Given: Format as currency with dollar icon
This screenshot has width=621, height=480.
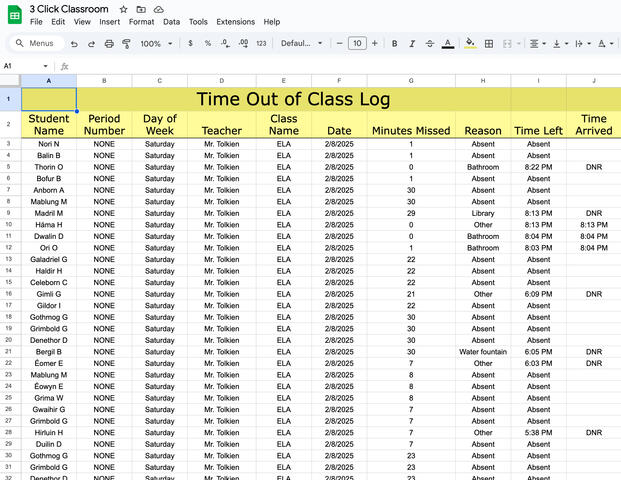Looking at the screenshot, I should 190,44.
